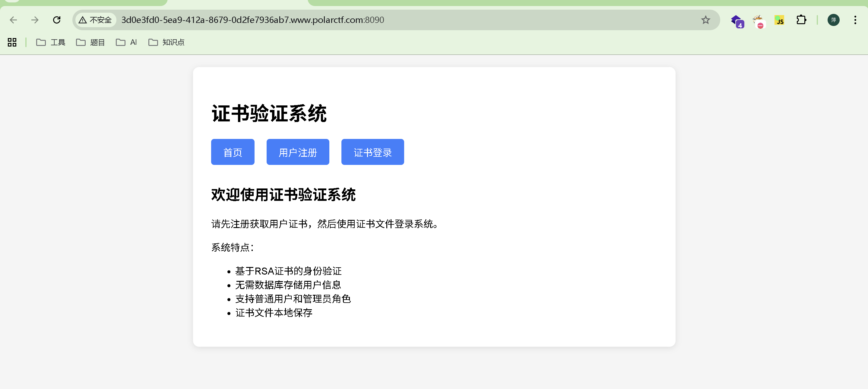Click the browser back arrow
The image size is (868, 389).
(x=14, y=20)
